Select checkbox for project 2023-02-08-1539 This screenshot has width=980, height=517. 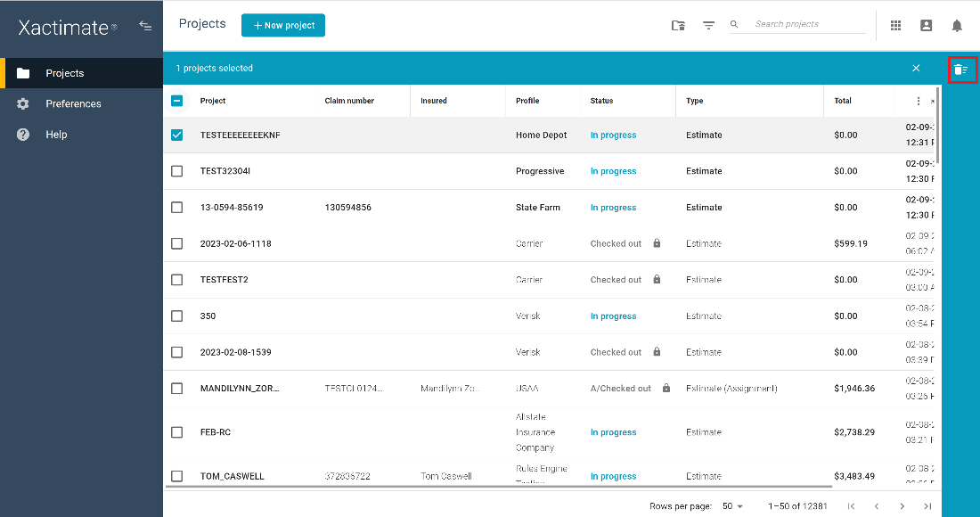177,353
